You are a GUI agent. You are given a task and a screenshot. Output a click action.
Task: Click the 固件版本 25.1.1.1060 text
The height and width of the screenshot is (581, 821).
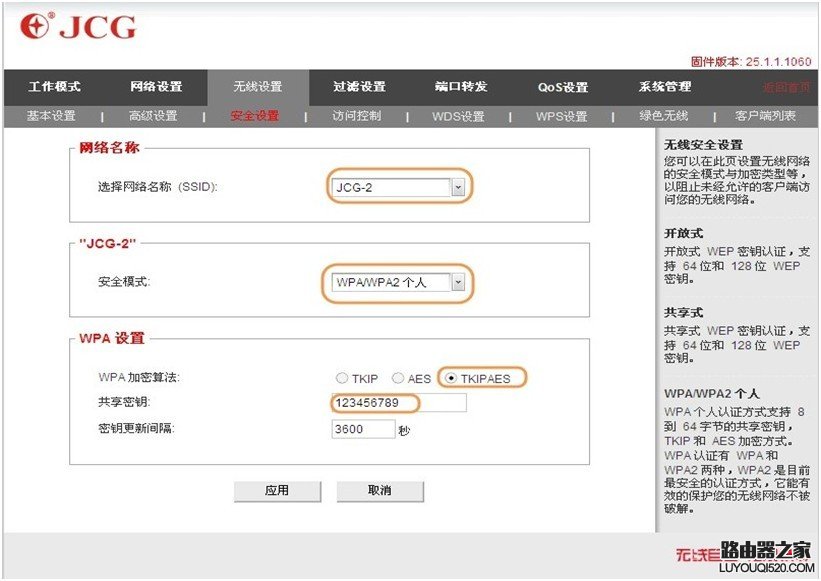(751, 61)
